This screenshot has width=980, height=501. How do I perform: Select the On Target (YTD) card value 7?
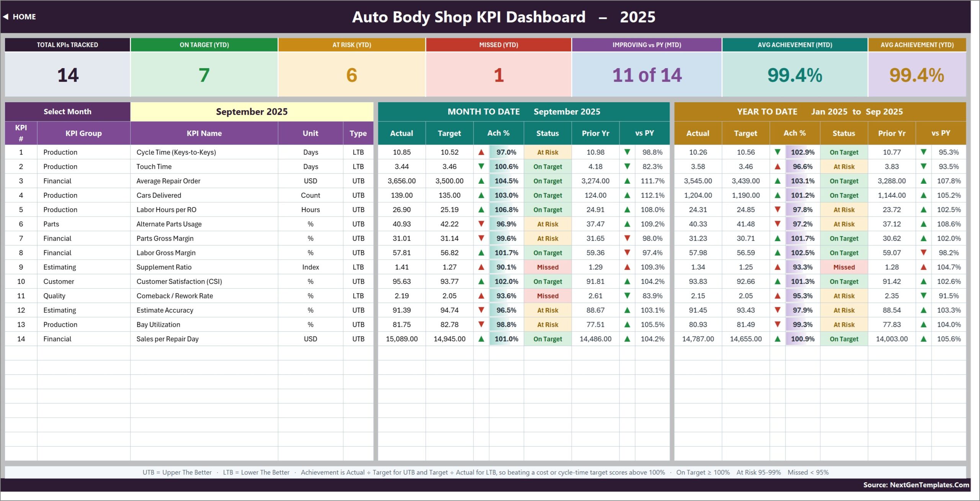(204, 75)
